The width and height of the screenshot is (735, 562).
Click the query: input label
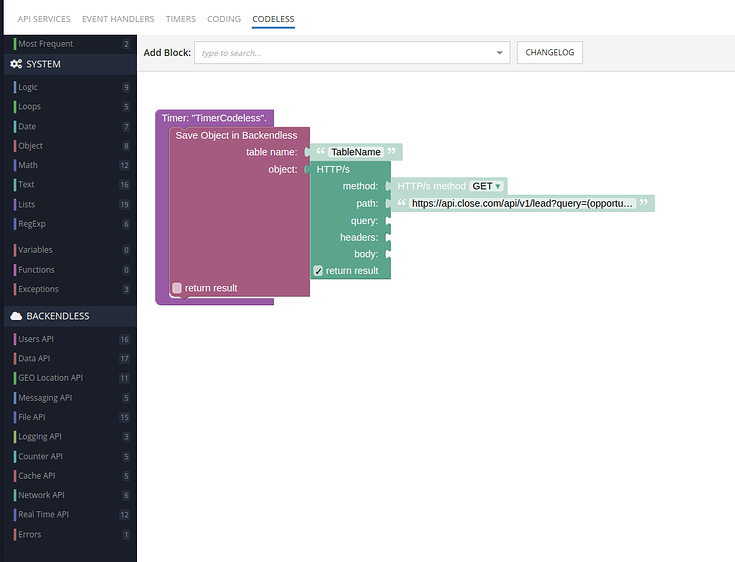364,221
